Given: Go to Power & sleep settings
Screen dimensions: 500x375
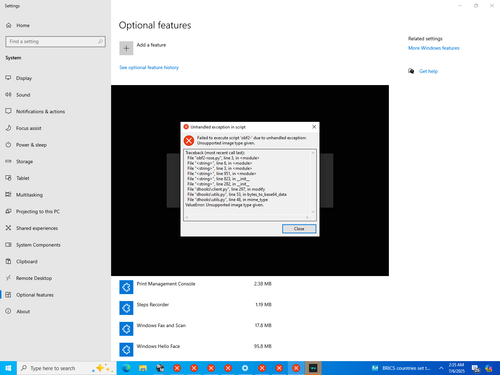Looking at the screenshot, I should tap(55, 145).
